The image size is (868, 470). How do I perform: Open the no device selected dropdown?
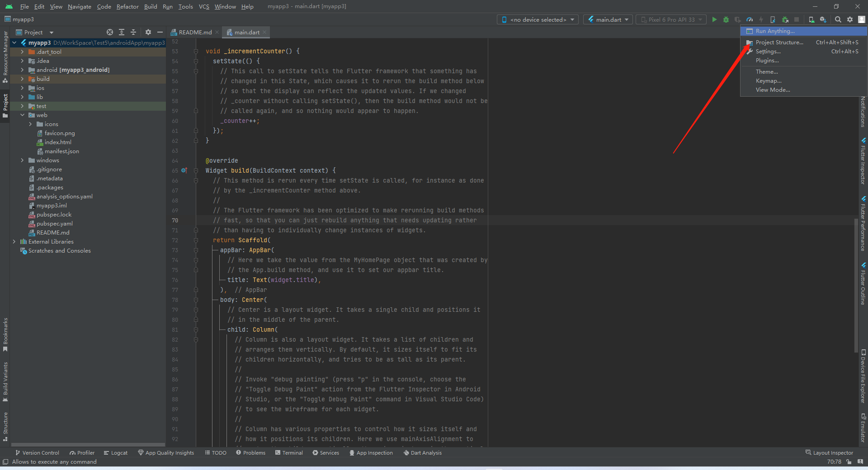537,19
